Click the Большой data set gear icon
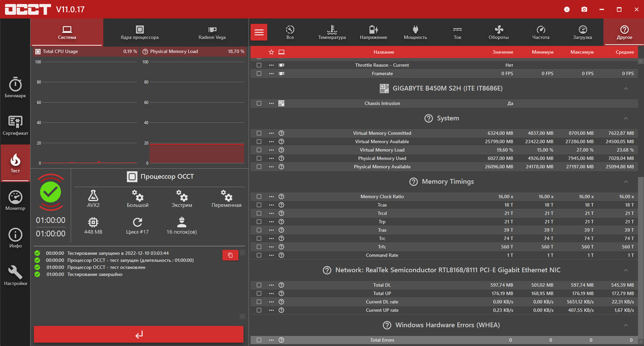The width and height of the screenshot is (644, 346). [137, 195]
